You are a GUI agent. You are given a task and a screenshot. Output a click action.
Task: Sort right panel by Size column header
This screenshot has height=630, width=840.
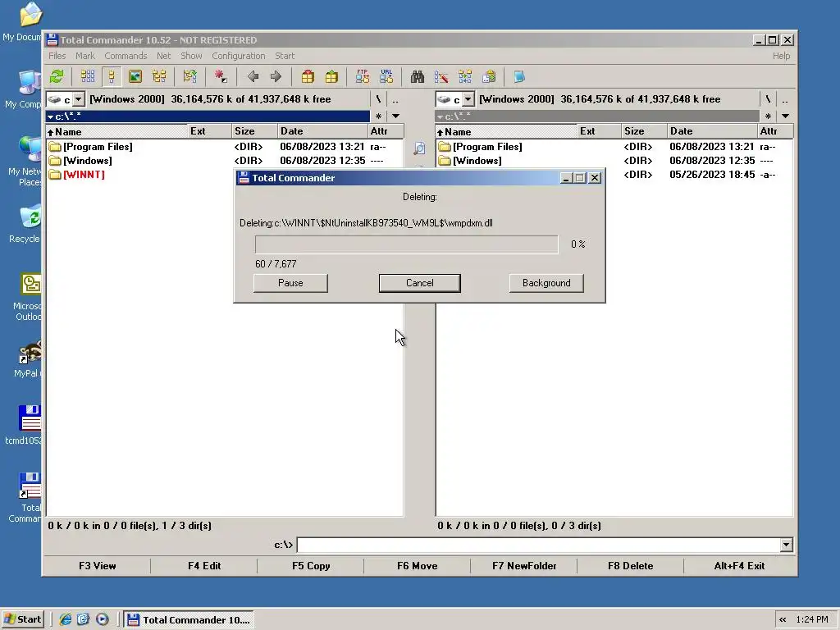645,131
